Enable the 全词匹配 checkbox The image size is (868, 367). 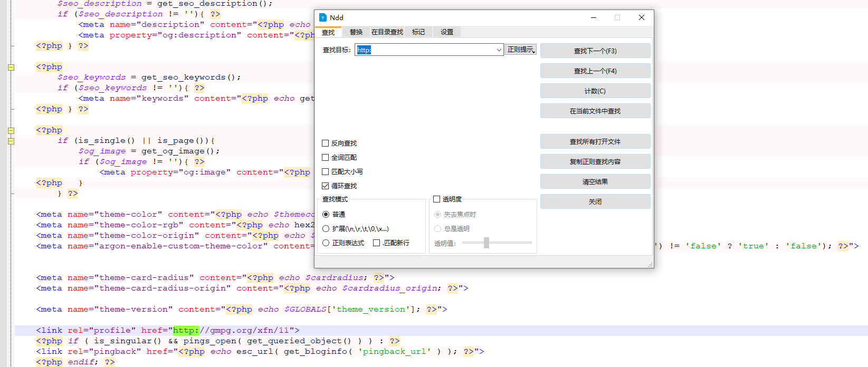[326, 158]
